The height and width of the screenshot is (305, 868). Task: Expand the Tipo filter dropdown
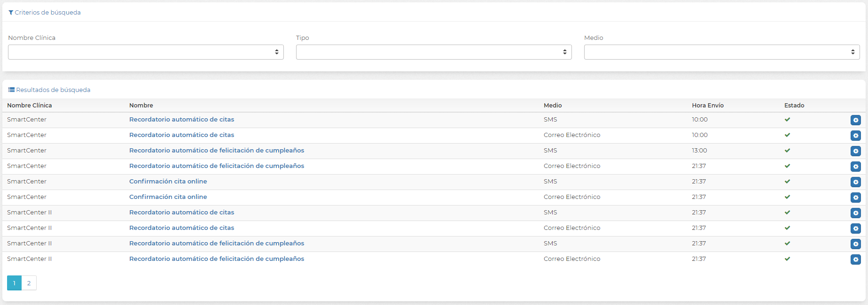(433, 52)
